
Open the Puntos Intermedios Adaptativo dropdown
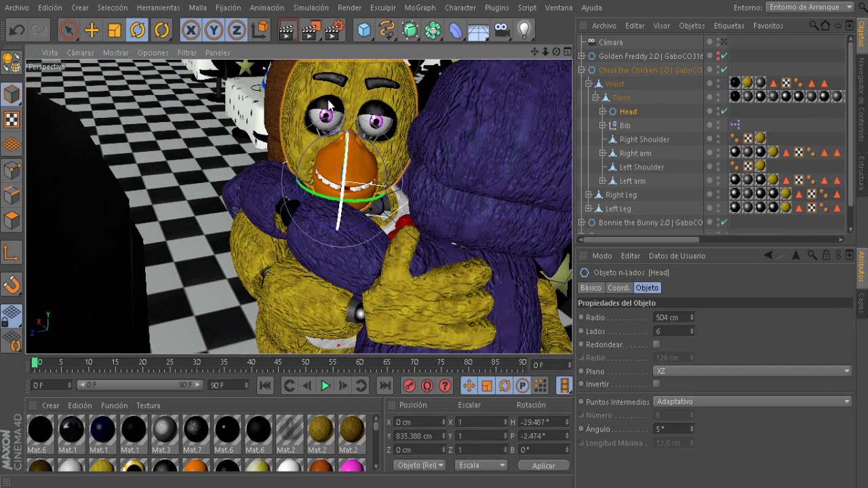752,401
